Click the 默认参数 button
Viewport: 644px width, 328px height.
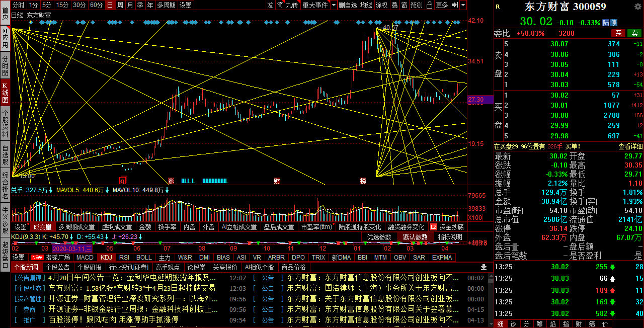[415, 237]
